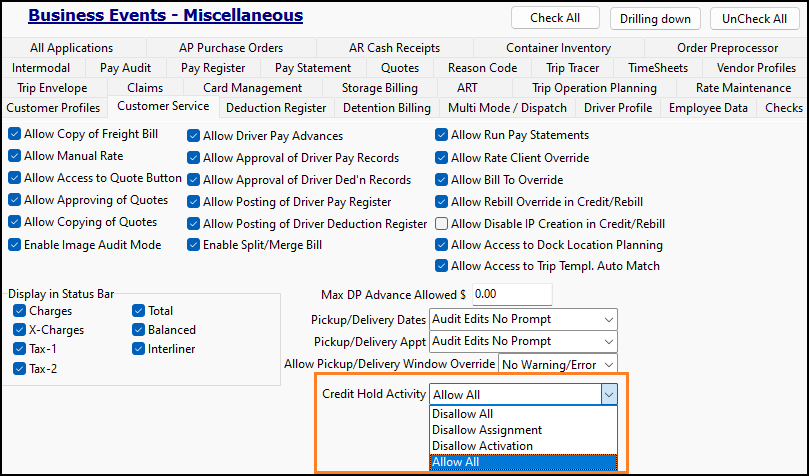Select the Container Inventory tab
Screen dimensions: 809x476
tap(558, 48)
